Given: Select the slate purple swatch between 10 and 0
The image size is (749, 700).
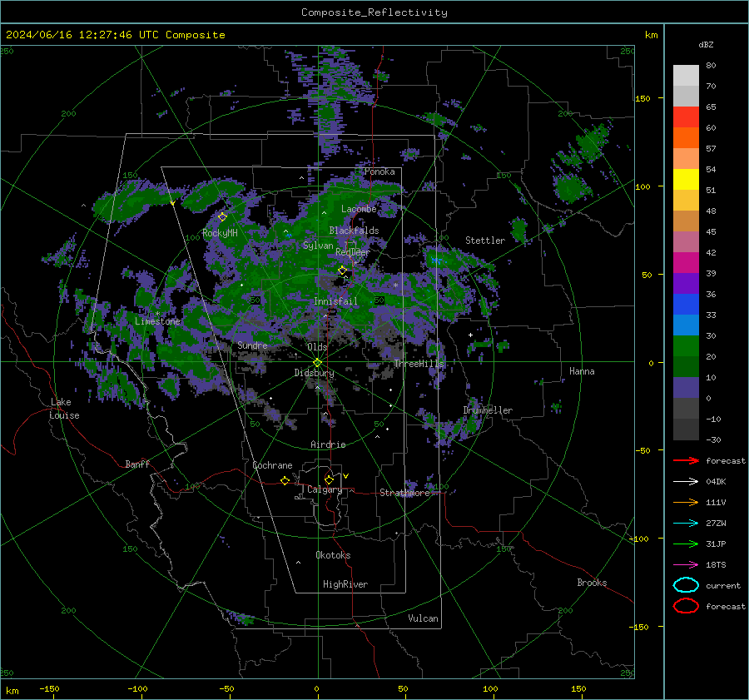Looking at the screenshot, I should click(x=686, y=388).
